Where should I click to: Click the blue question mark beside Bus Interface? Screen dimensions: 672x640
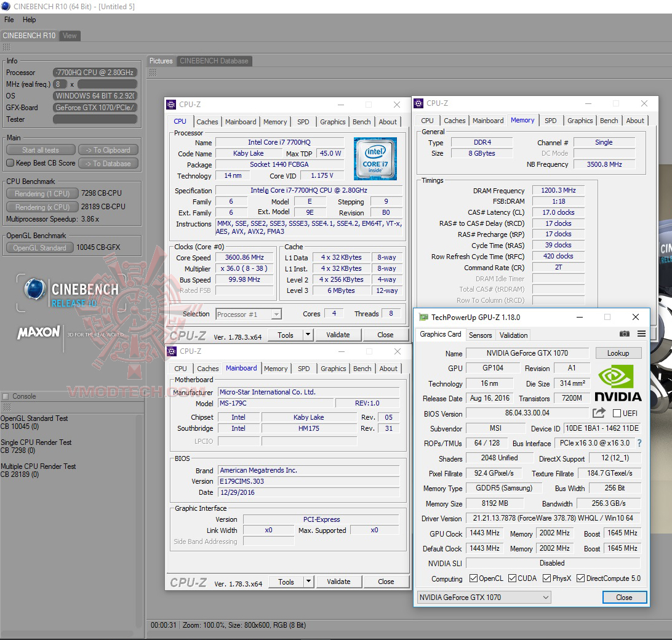click(638, 443)
